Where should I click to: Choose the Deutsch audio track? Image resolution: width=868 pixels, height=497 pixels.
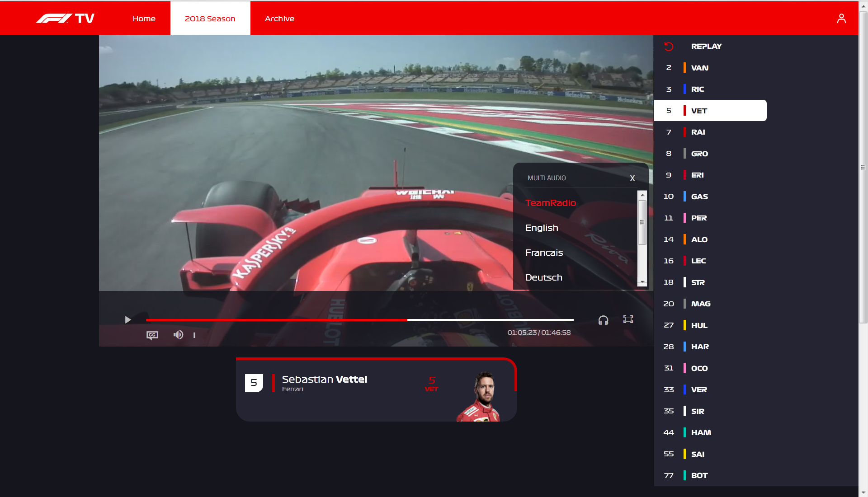point(544,277)
